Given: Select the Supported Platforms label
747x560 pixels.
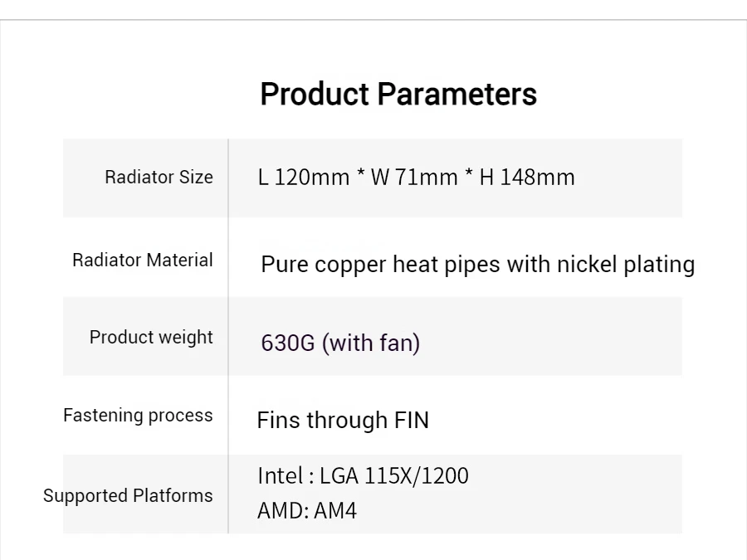Looking at the screenshot, I should tap(128, 495).
